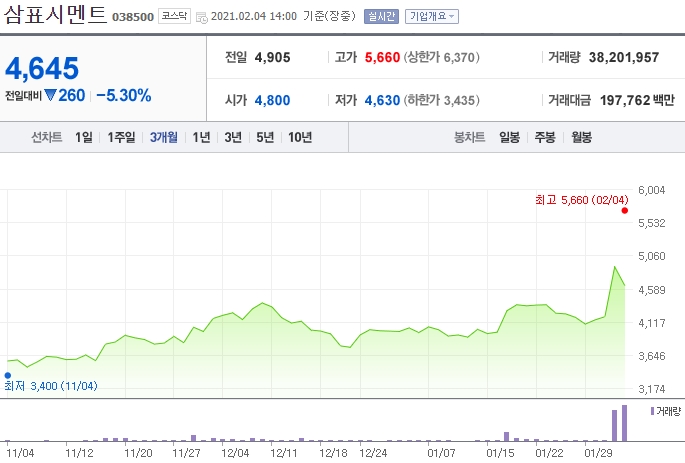Click the blue 최저 3,400 low marker
Viewport: 685px width, 463px height.
click(7, 375)
